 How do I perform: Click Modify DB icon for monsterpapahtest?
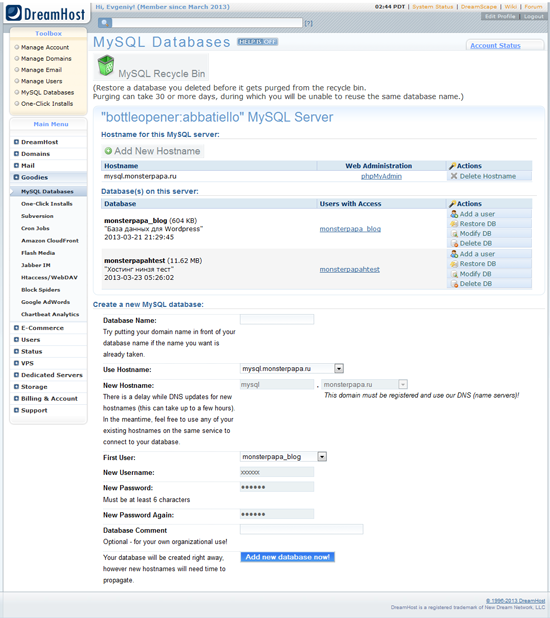(455, 274)
